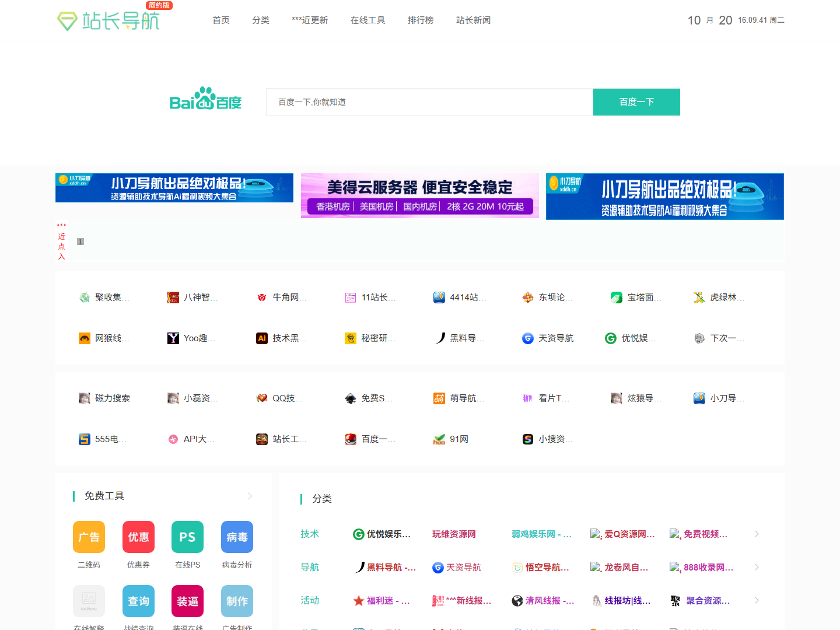
Task: Click the 小搜资 site favicon
Action: pyautogui.click(x=528, y=439)
